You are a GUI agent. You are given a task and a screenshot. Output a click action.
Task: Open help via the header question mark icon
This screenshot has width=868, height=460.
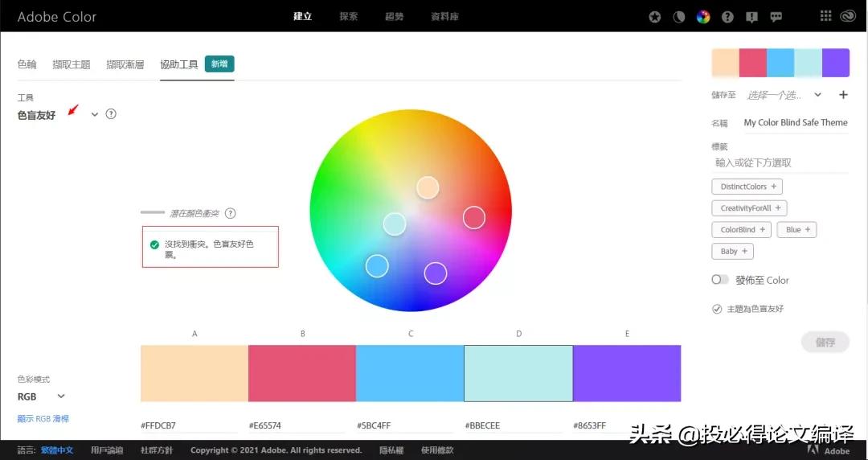(x=727, y=17)
